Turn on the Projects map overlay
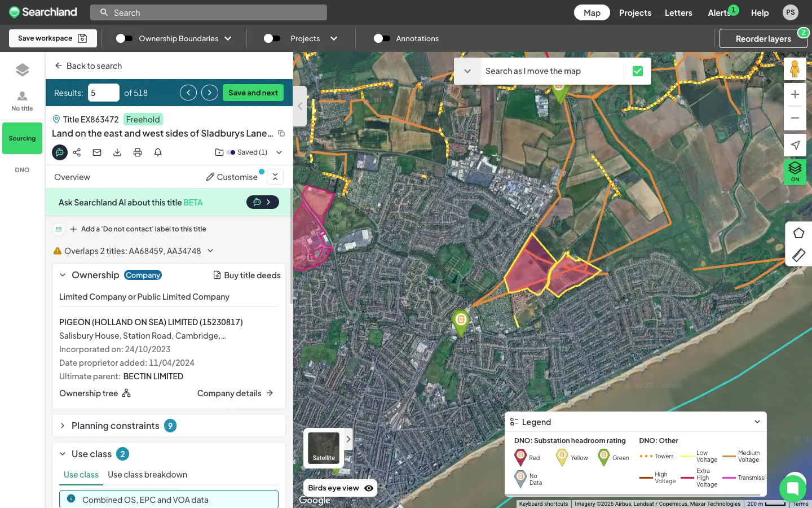The image size is (812, 508). (272, 38)
